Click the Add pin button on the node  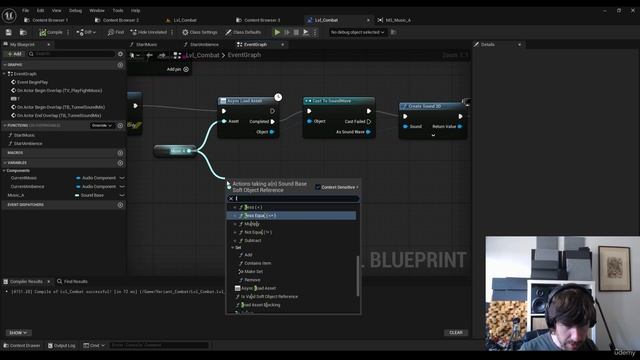point(178,69)
